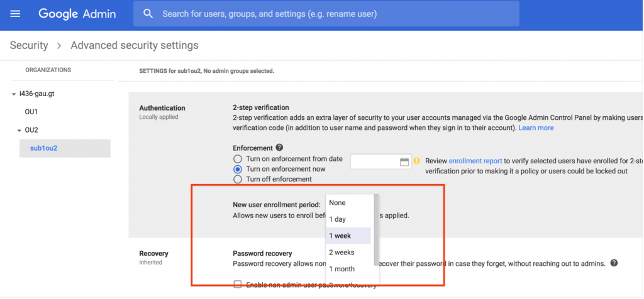
Task: Click the yellow warning info icon
Action: 416,161
